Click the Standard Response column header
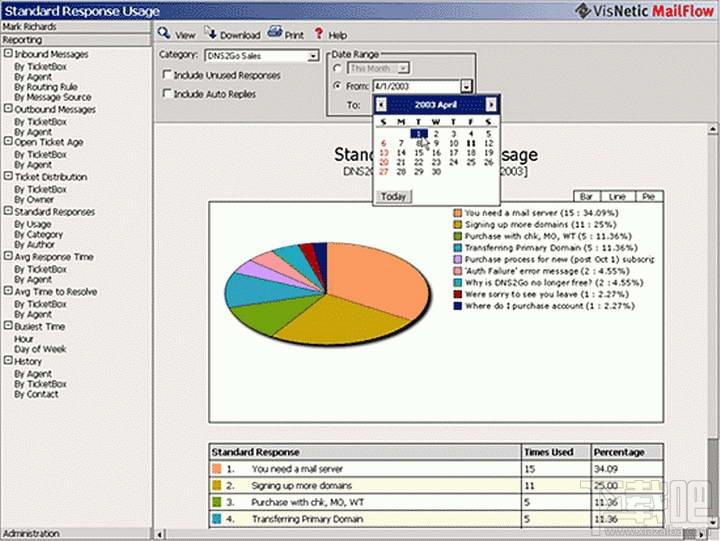Viewport: 720px width, 541px height. point(365,452)
